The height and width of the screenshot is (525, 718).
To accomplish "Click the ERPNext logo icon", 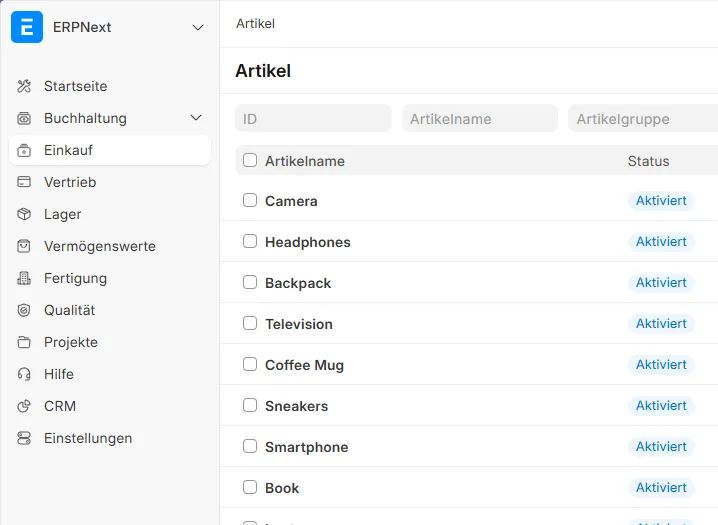I will click(x=27, y=28).
